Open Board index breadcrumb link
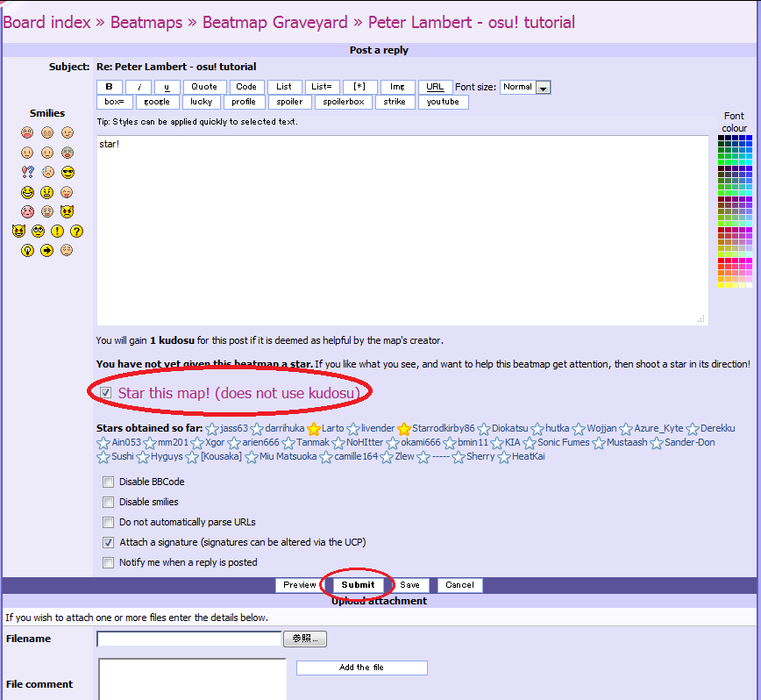The width and height of the screenshot is (761, 700). pos(47,22)
